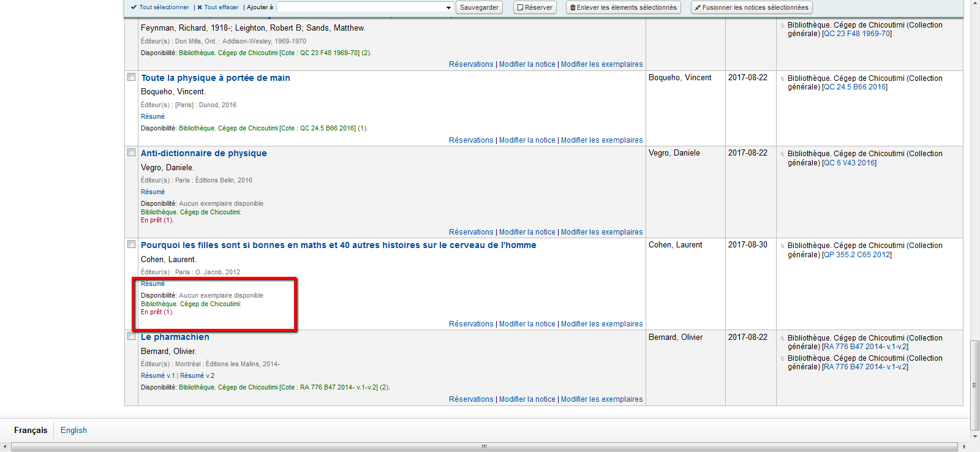
Task: Click date 2017-08-22 in Boqueho, Vincent row
Action: [x=748, y=78]
